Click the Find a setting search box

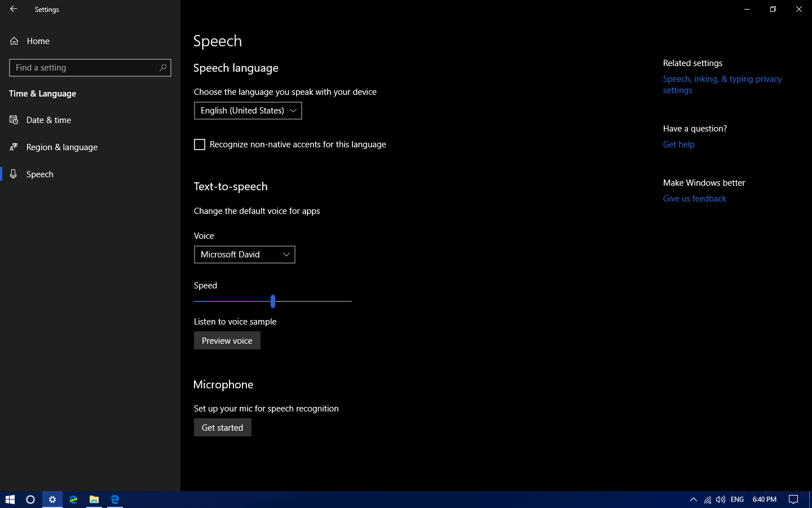pyautogui.click(x=90, y=68)
